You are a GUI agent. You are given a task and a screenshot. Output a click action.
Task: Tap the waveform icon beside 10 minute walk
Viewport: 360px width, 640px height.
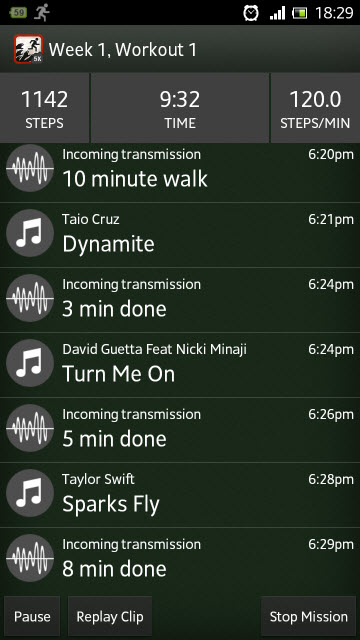point(30,168)
